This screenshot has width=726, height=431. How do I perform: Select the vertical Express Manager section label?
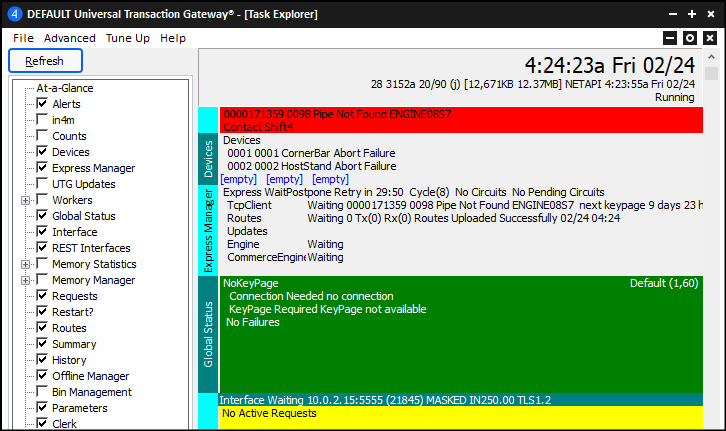208,230
